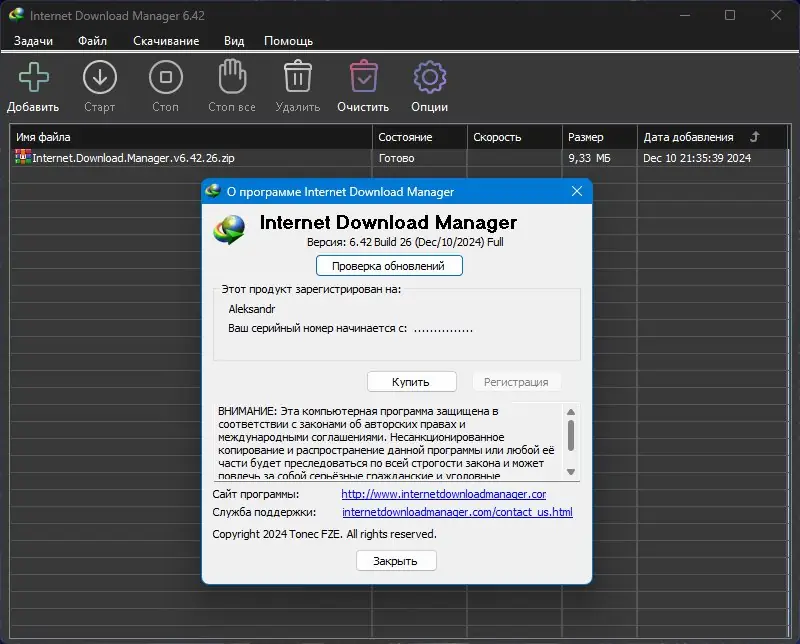
Task: Open the Помощь menu
Action: [x=288, y=41]
